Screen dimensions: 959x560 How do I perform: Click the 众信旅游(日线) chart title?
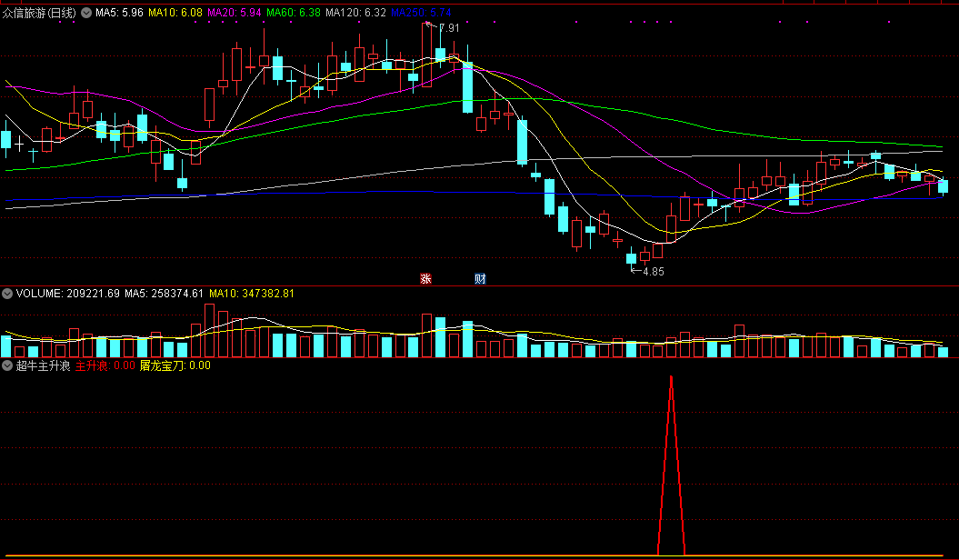pyautogui.click(x=39, y=13)
